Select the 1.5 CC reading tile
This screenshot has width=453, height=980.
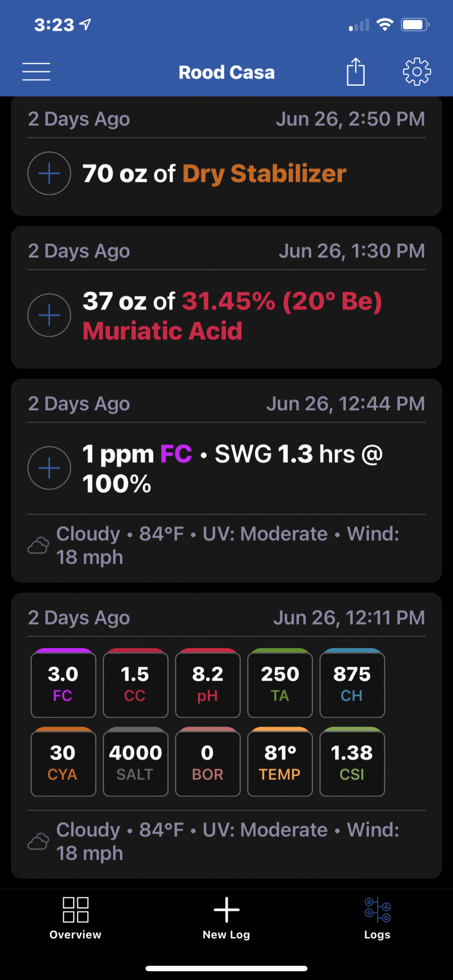pos(135,683)
